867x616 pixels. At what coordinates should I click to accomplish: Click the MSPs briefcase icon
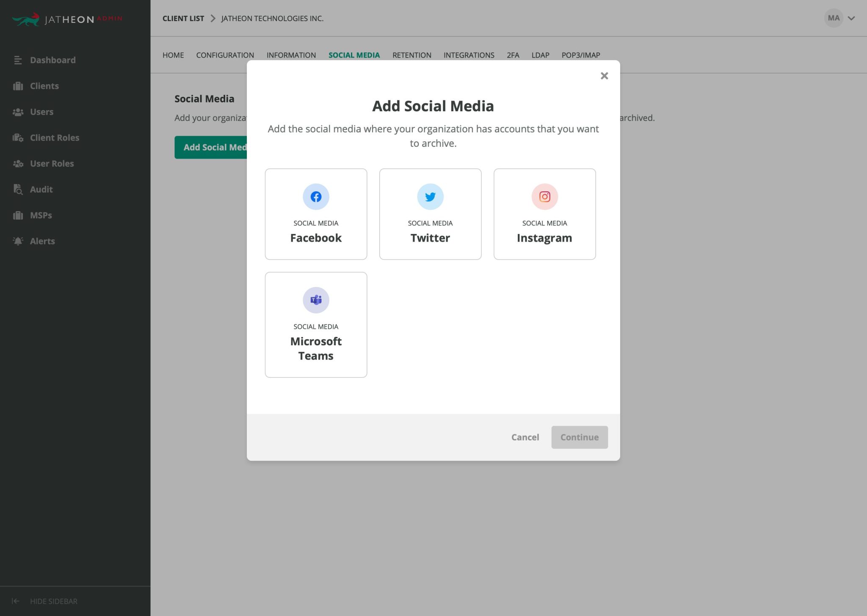[18, 215]
